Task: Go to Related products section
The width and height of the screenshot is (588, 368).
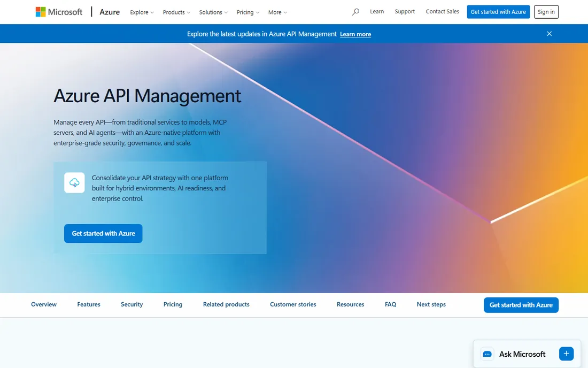Action: 226,304
